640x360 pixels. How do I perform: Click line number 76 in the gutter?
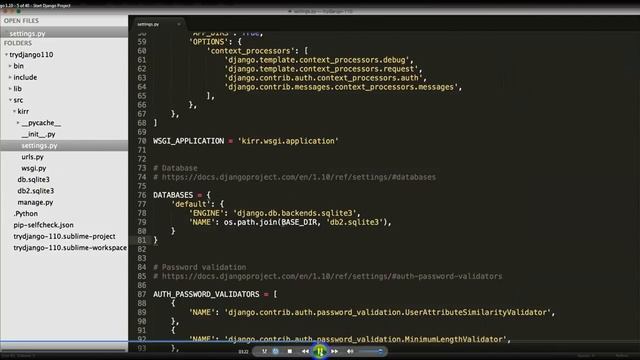[x=142, y=195]
